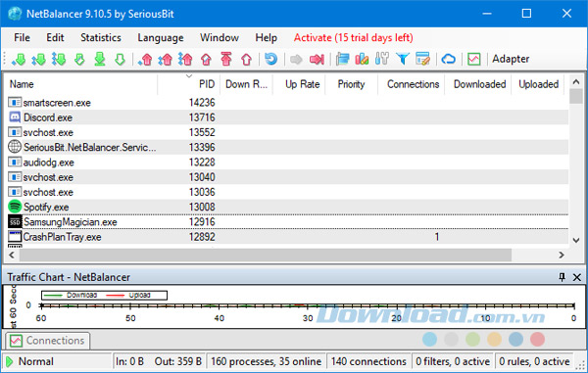Screen dimensions: 588x373
Task: Click the scroll down arrow of process list
Action: (576, 241)
